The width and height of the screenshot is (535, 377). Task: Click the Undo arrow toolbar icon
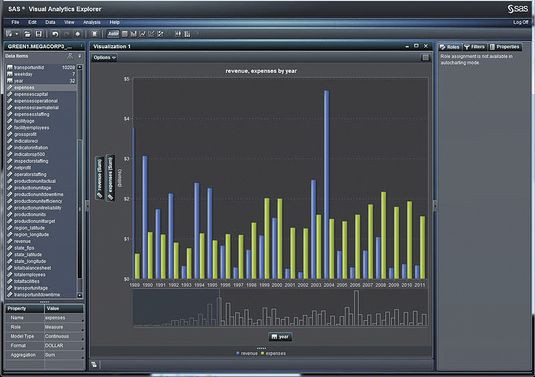point(55,34)
